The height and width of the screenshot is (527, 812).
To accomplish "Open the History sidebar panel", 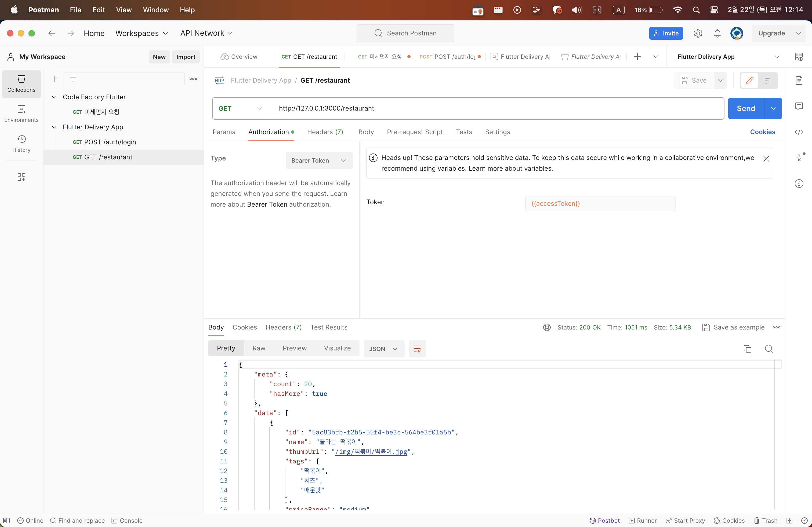I will (21, 144).
